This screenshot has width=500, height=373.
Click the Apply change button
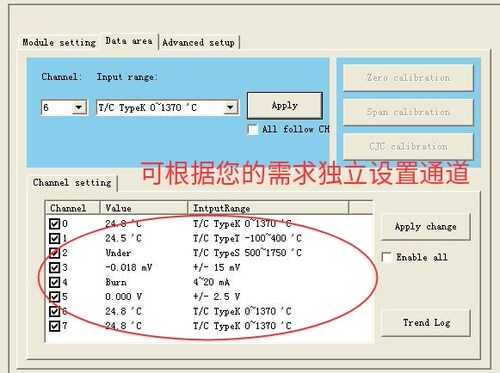click(426, 227)
